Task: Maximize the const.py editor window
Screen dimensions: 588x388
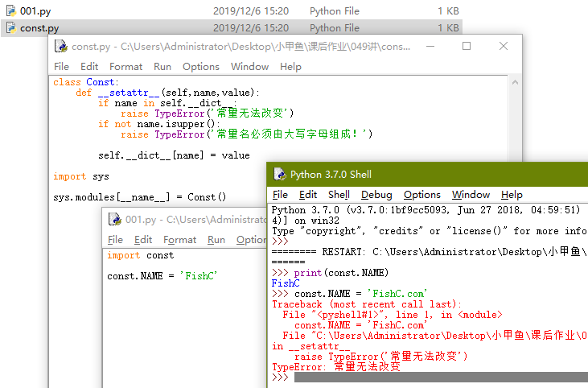Action: click(467, 47)
